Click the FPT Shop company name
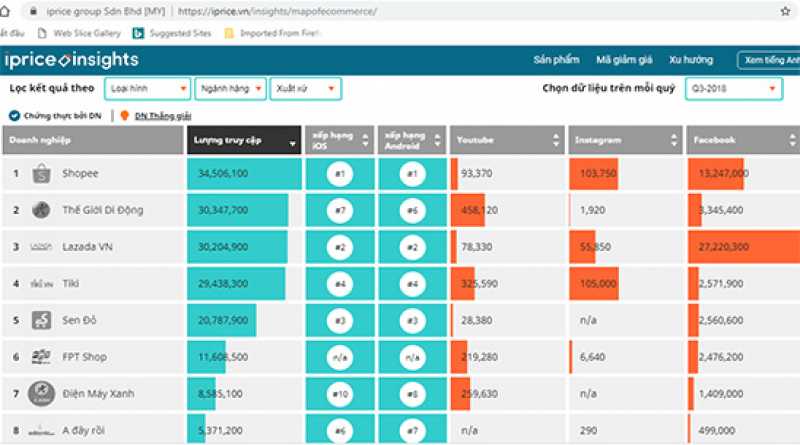The image size is (800, 445). click(x=84, y=357)
